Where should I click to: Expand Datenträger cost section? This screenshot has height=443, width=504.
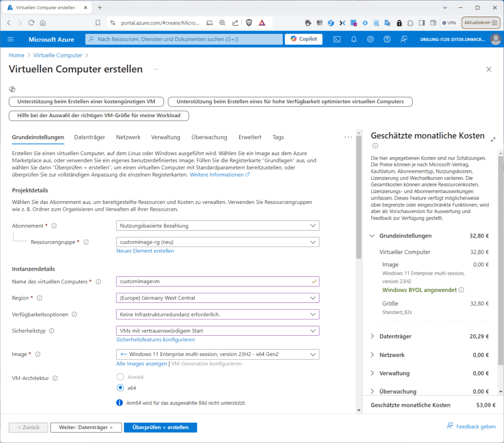[x=372, y=336]
